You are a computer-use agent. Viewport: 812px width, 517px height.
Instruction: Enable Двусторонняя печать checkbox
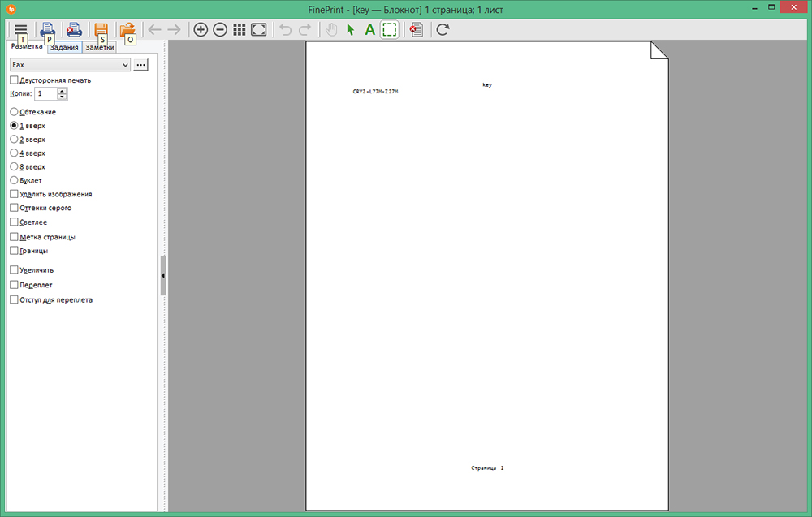coord(14,80)
